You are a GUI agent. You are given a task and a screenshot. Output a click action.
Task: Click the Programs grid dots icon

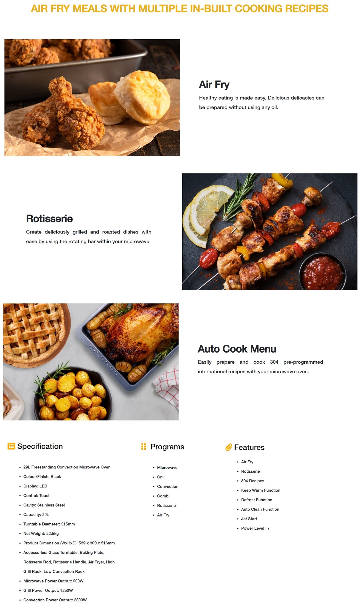(144, 447)
